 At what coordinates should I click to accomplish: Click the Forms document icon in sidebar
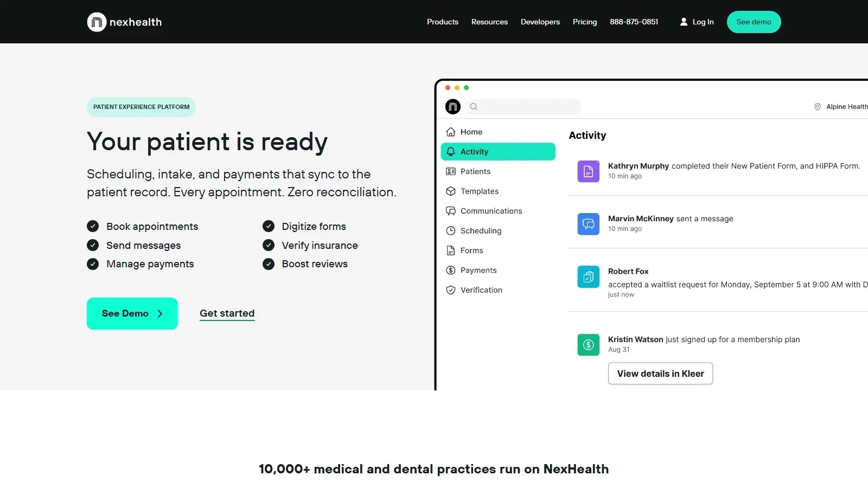(451, 251)
